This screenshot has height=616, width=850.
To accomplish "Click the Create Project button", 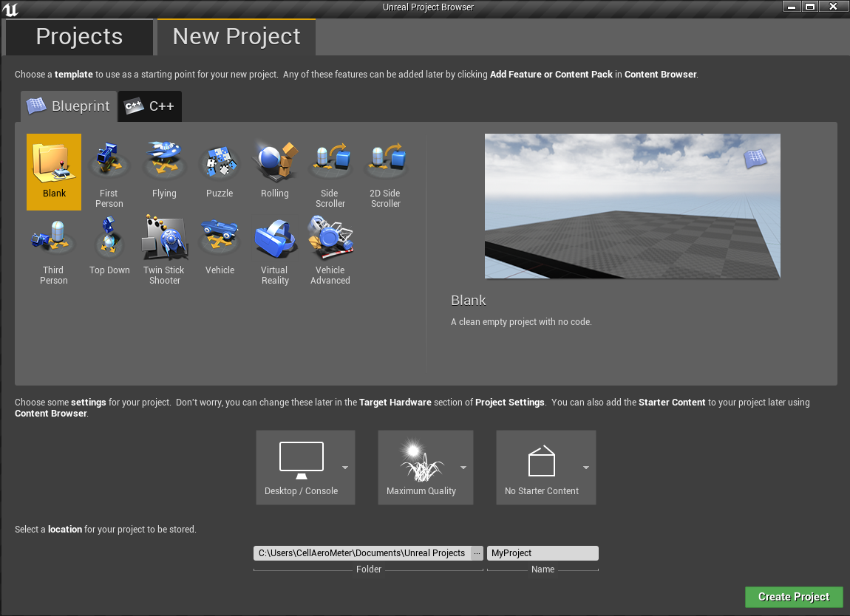I will [794, 597].
